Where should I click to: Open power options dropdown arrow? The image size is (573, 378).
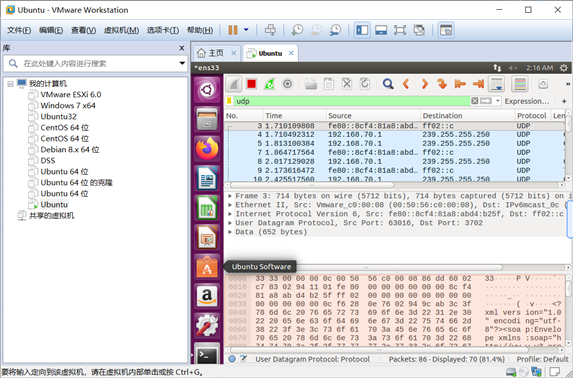(x=246, y=30)
